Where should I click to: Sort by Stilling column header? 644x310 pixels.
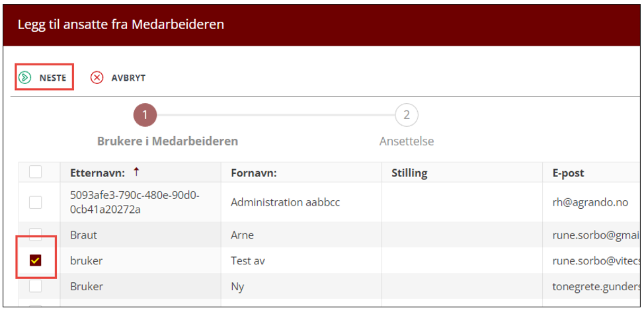[409, 173]
